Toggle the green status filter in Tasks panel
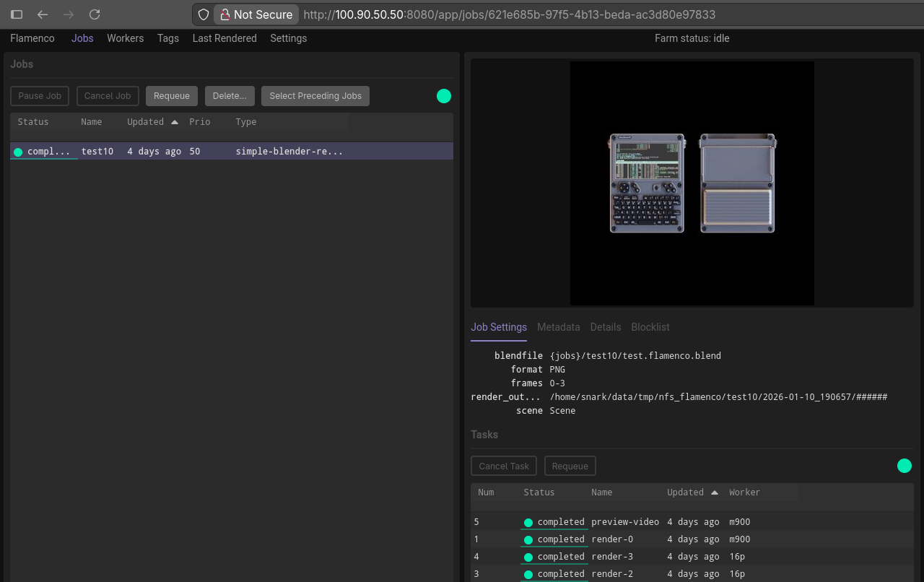 tap(904, 466)
